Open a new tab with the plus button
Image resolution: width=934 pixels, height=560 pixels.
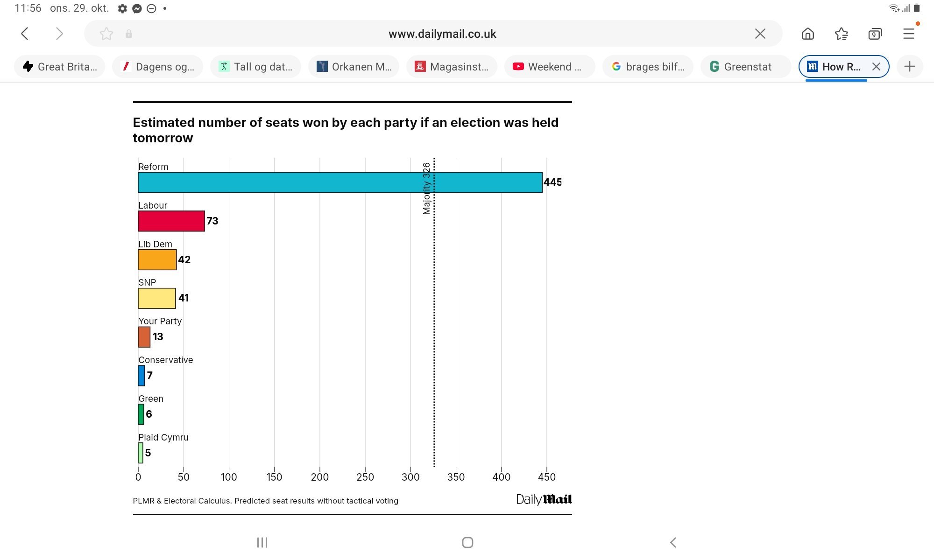click(x=909, y=67)
